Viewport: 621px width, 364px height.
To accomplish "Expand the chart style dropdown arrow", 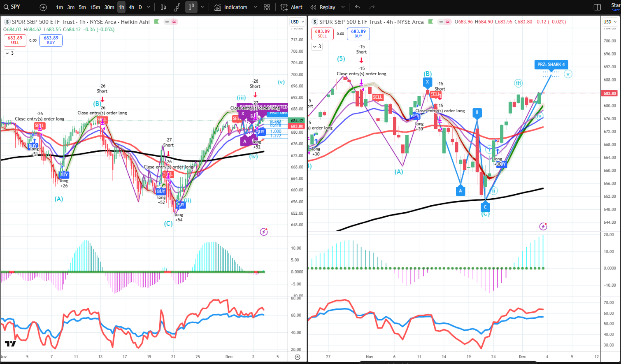I will (202, 7).
